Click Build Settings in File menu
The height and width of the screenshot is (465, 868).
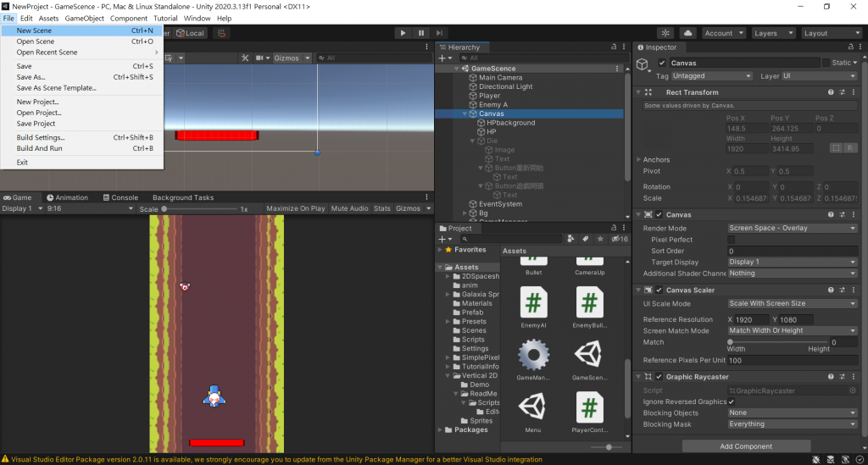(82, 138)
